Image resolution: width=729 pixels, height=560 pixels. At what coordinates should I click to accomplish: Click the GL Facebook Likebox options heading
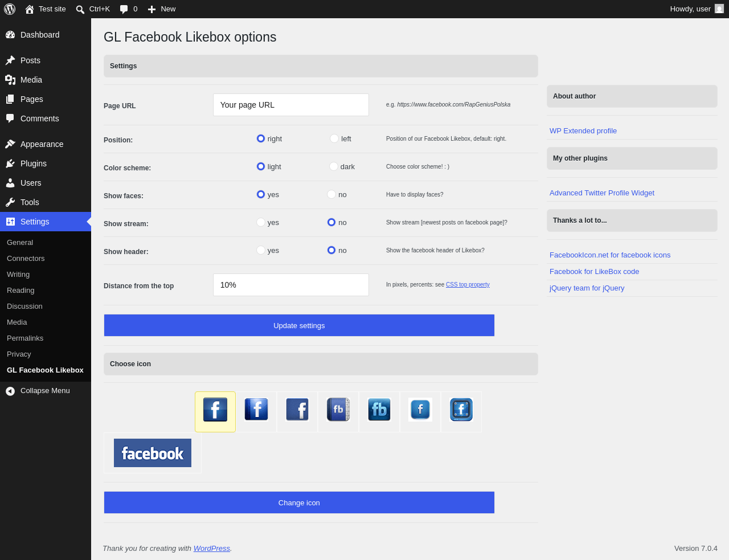[190, 37]
